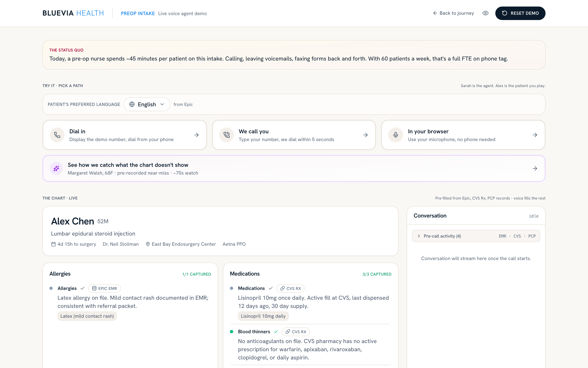Click the location pin icon by East Bay

148,244
